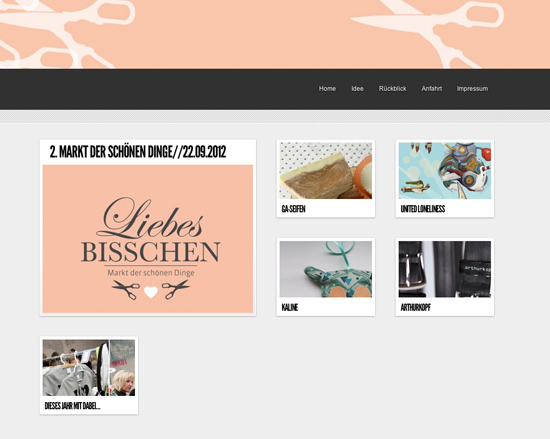The image size is (550, 439).
Task: Click the right scissors icon beside the heart
Action: click(x=176, y=290)
